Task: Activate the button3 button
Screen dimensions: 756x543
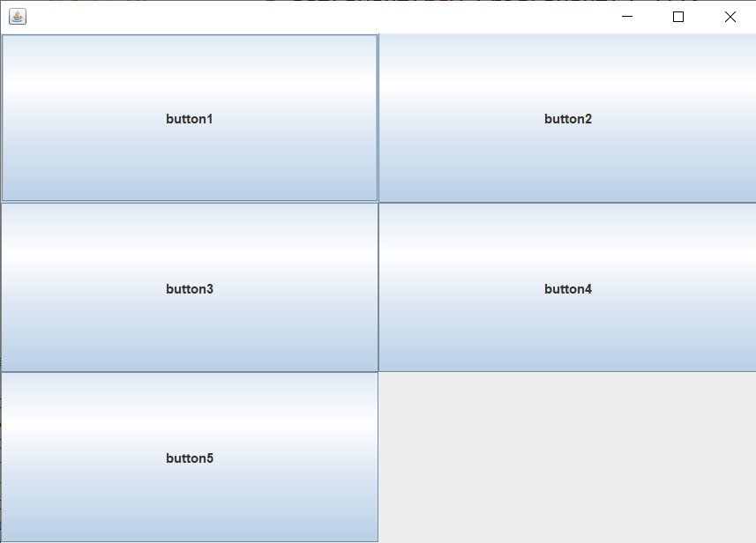Action: [x=190, y=287]
